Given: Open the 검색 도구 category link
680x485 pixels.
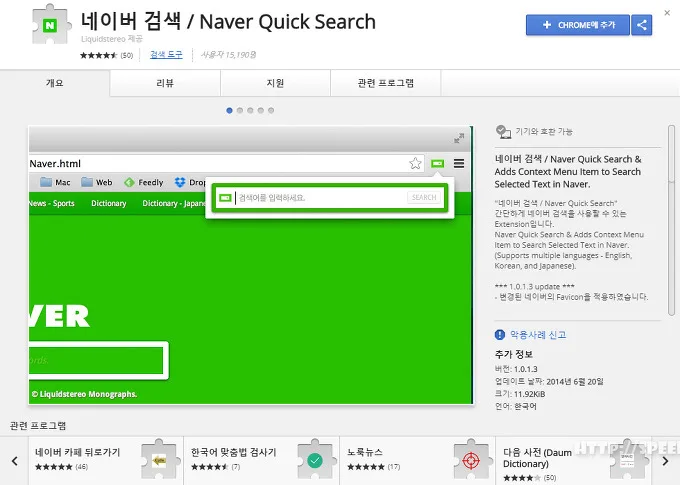Looking at the screenshot, I should [168, 55].
